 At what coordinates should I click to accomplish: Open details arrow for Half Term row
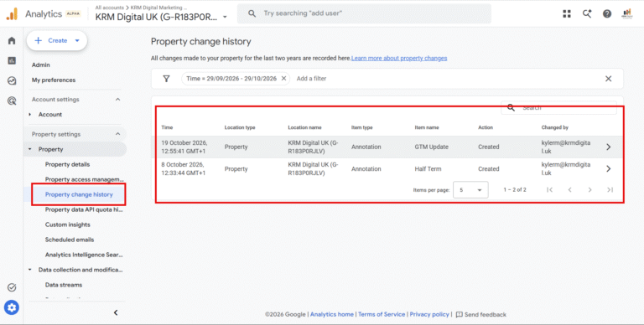pyautogui.click(x=608, y=168)
